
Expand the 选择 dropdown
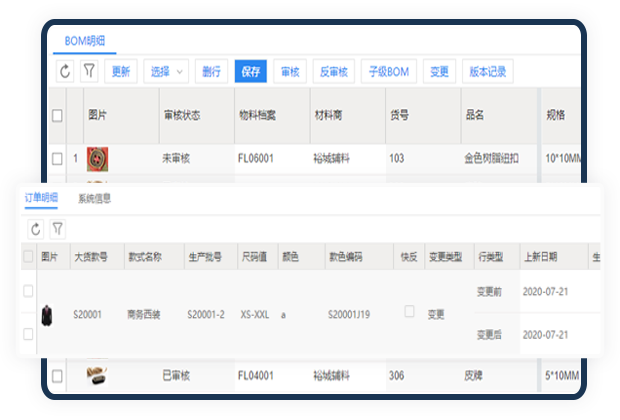tap(166, 72)
